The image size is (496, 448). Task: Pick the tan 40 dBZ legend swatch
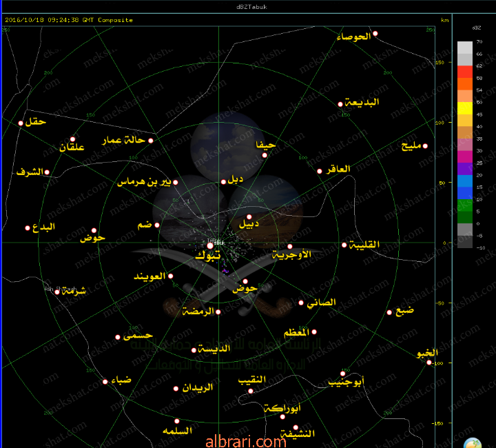pyautogui.click(x=465, y=132)
